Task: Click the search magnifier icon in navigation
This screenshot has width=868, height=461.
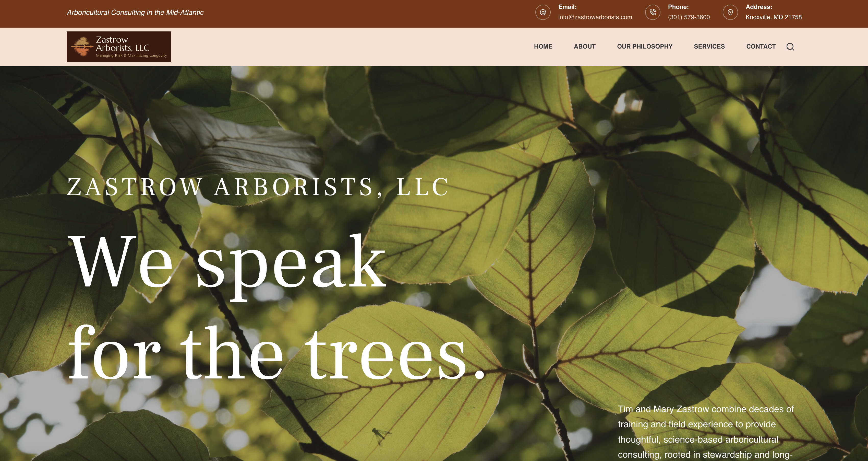Action: (790, 47)
